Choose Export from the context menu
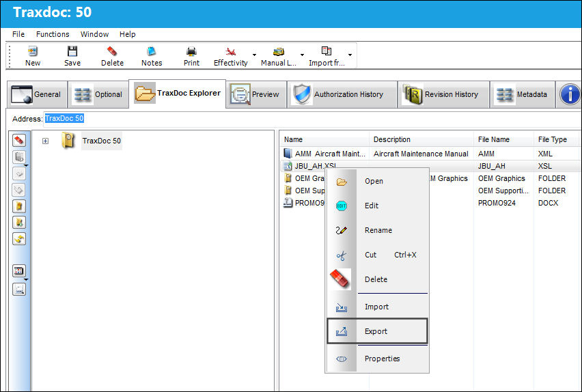 tap(377, 331)
